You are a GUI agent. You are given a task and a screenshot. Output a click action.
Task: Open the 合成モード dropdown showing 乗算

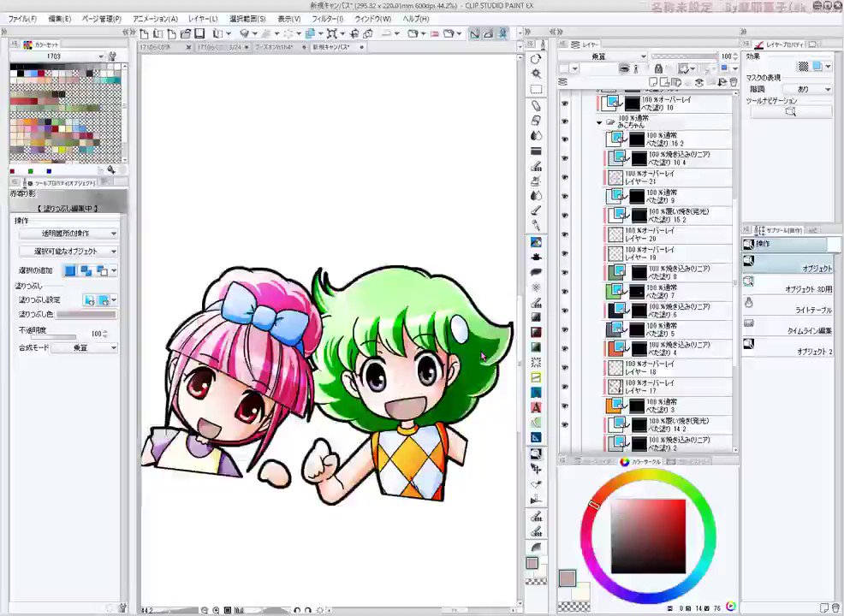(85, 348)
